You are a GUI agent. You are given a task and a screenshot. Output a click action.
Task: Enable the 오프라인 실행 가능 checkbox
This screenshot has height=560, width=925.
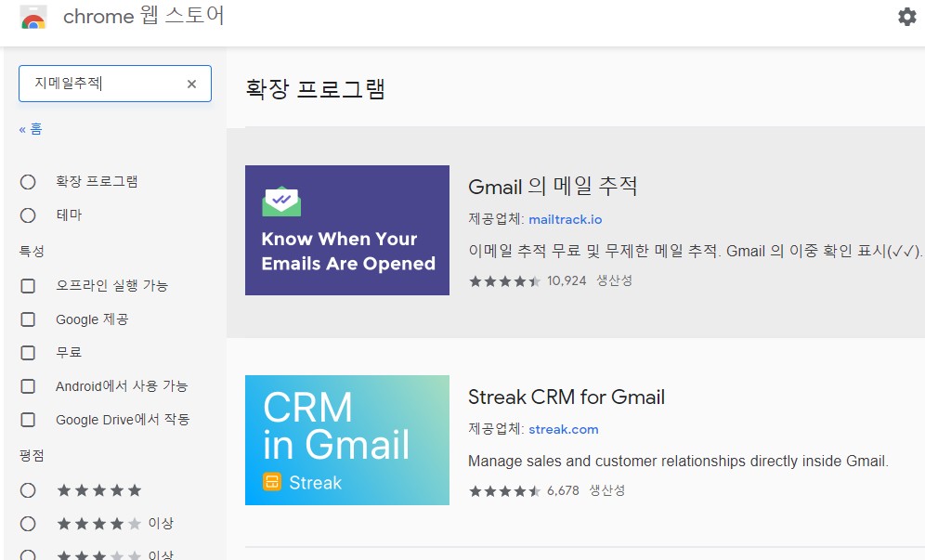(x=28, y=286)
